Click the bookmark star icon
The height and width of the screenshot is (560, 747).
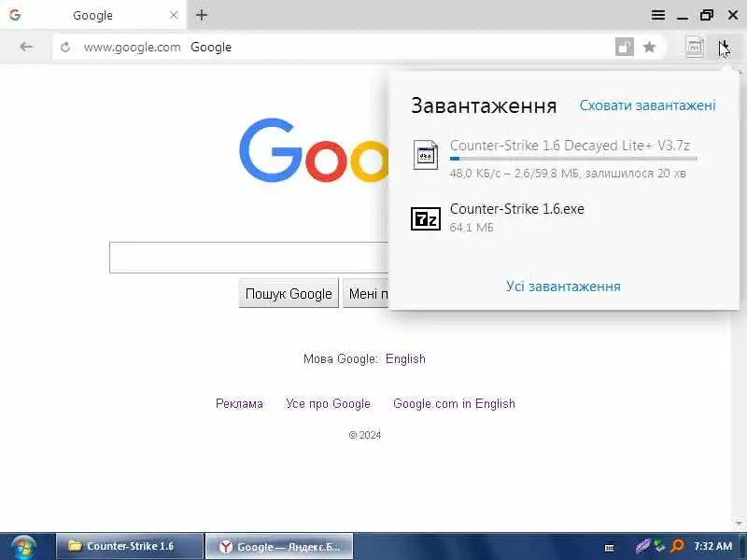[x=649, y=47]
